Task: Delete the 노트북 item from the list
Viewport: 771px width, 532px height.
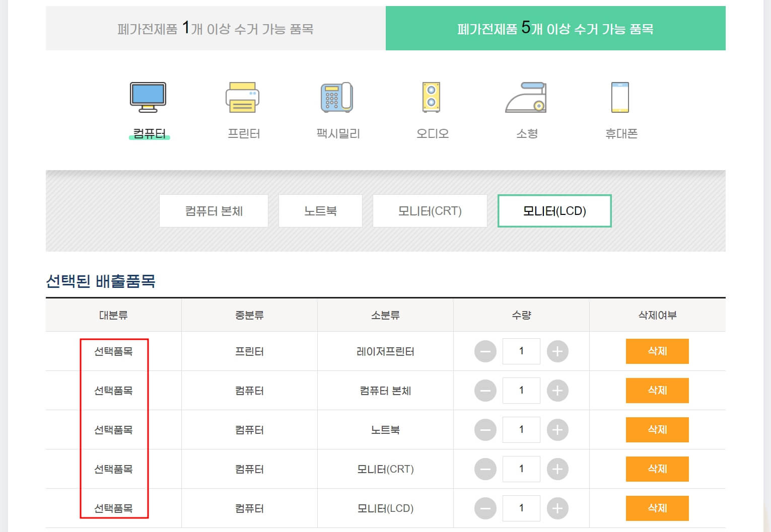Action: [657, 430]
